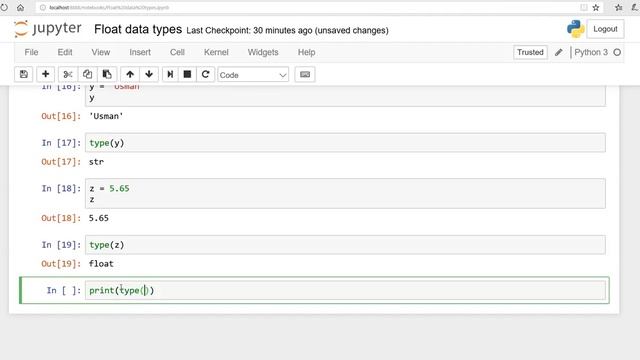Move selected cell down arrow
This screenshot has width=640, height=360.
149,75
